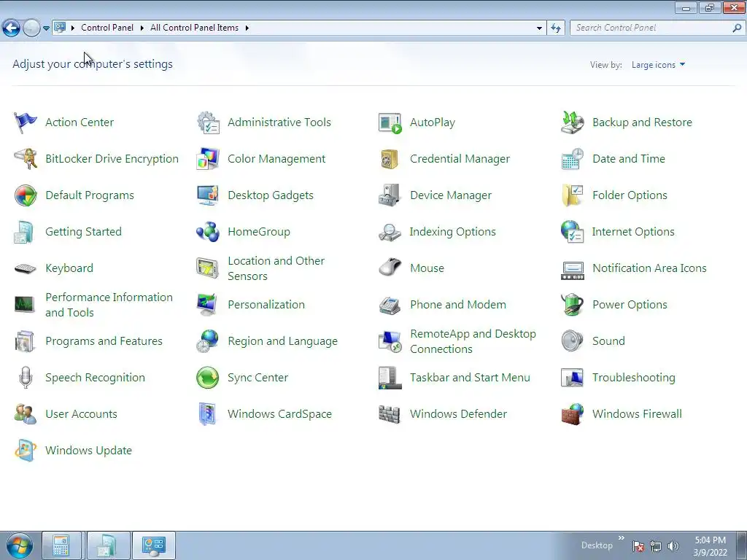Expand the address bar previous locations dropdown
The height and width of the screenshot is (560, 747).
coord(539,28)
